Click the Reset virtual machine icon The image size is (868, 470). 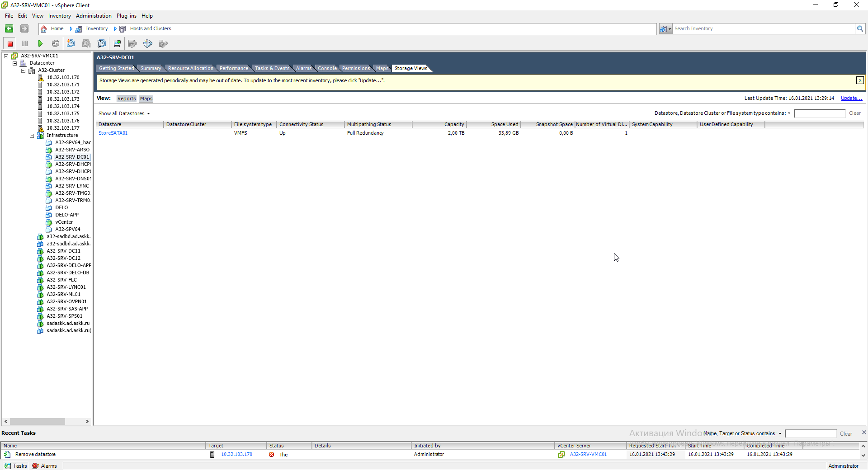(x=56, y=44)
